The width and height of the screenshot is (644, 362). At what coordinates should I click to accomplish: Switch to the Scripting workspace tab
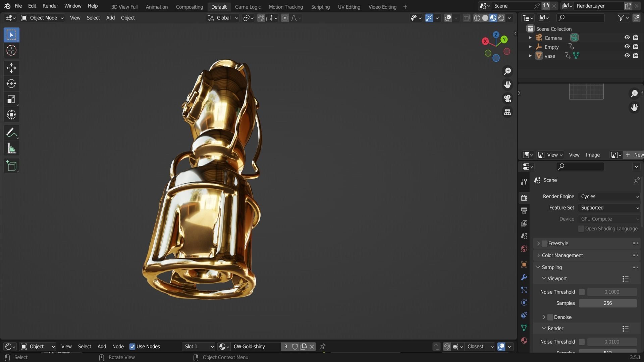[x=320, y=7]
